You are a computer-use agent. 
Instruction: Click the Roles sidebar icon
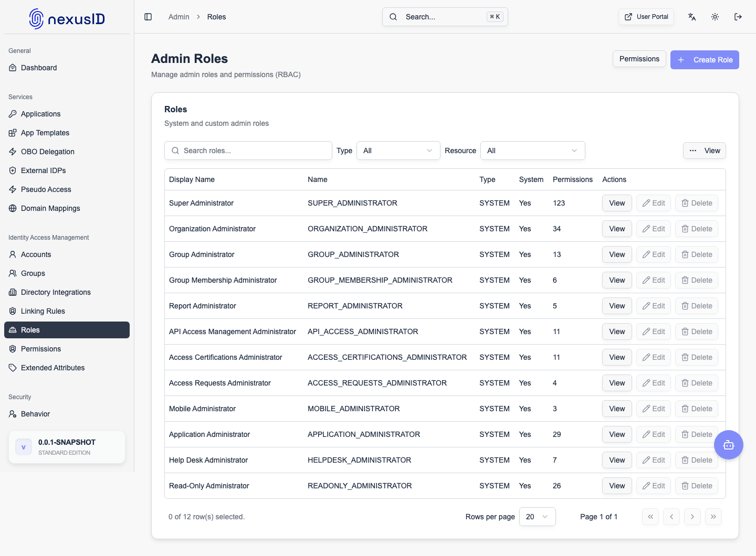pos(13,330)
